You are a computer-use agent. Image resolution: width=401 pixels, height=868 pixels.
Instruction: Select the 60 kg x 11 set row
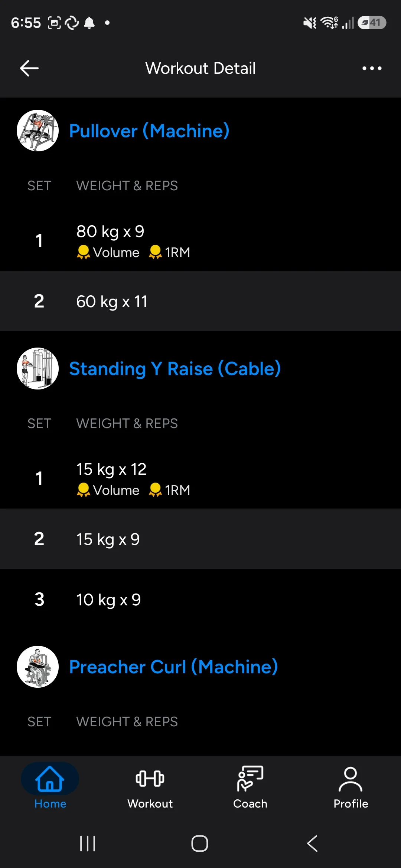tap(200, 301)
